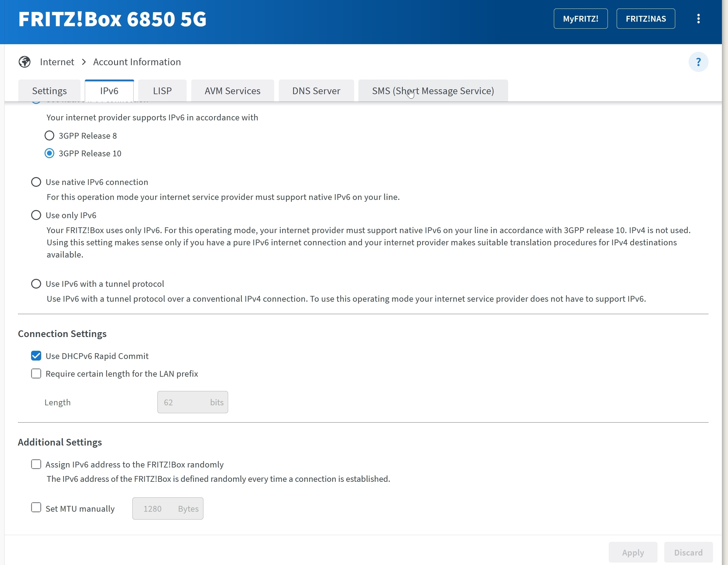Open FRITZ!NAS page
728x565 pixels.
pyautogui.click(x=646, y=19)
